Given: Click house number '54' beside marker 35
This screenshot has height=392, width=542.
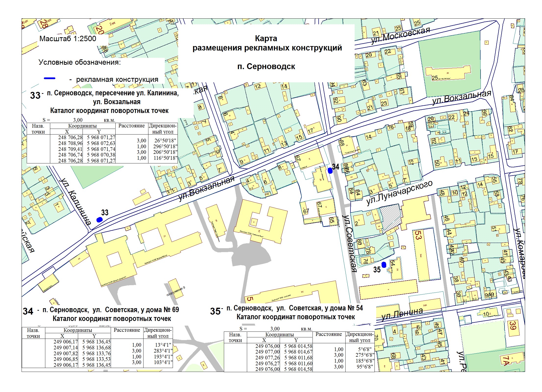Looking at the screenshot, I should [x=393, y=263].
